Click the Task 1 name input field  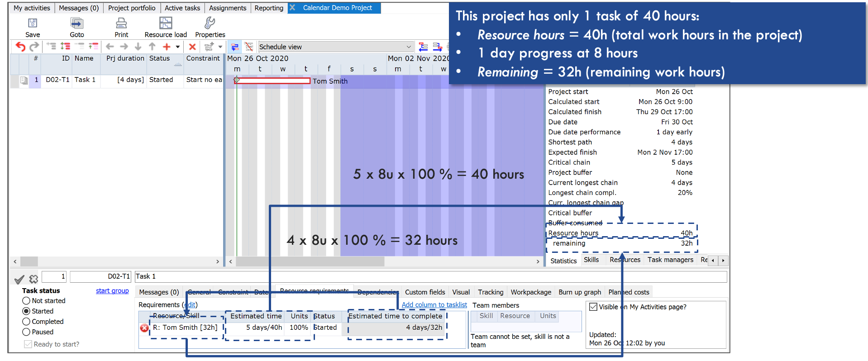pyautogui.click(x=430, y=276)
